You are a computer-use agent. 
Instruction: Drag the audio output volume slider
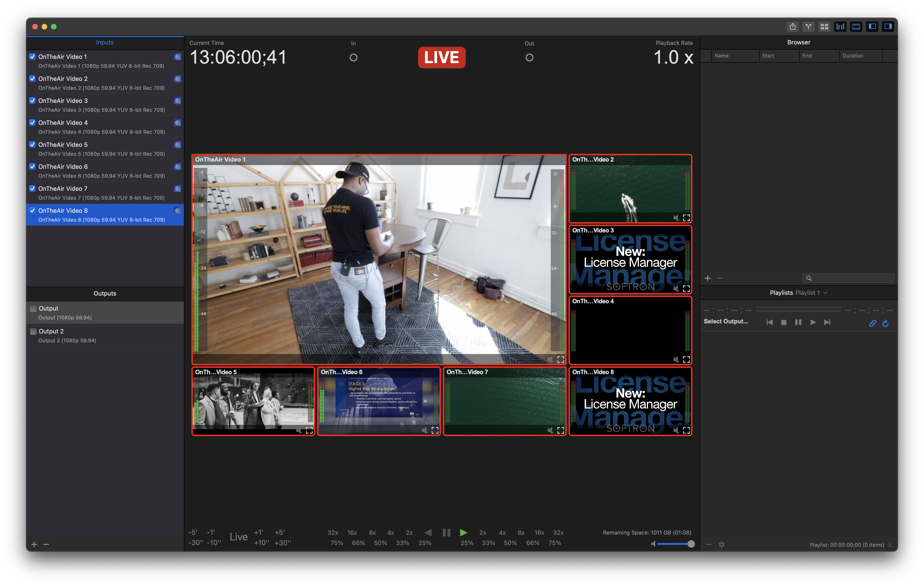pyautogui.click(x=690, y=544)
